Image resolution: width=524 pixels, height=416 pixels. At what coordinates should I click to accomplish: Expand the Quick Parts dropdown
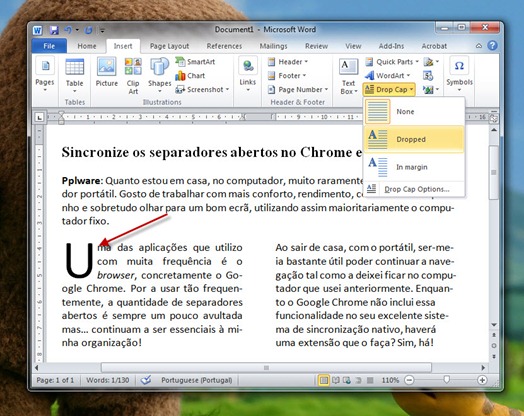(x=392, y=62)
